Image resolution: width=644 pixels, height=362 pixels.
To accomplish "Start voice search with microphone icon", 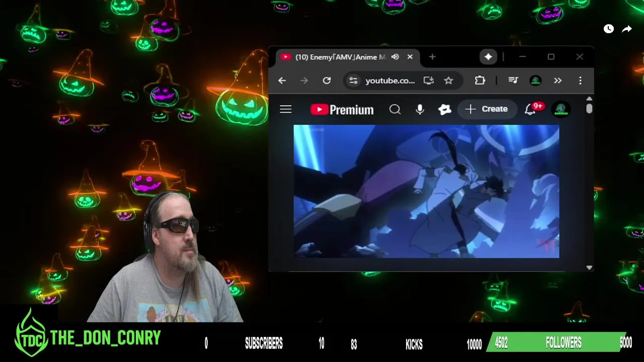I will (420, 109).
